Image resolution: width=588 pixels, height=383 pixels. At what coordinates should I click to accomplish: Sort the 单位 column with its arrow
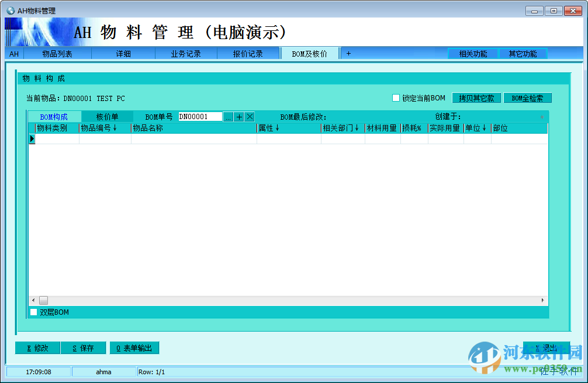click(483, 128)
